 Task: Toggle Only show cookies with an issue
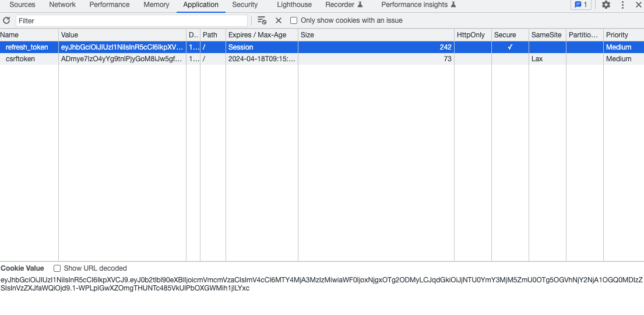(x=294, y=20)
